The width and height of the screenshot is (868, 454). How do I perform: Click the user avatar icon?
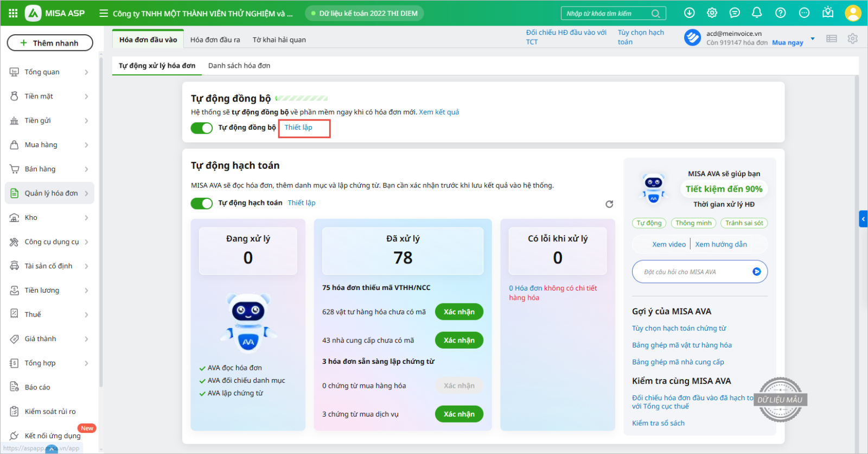point(853,13)
